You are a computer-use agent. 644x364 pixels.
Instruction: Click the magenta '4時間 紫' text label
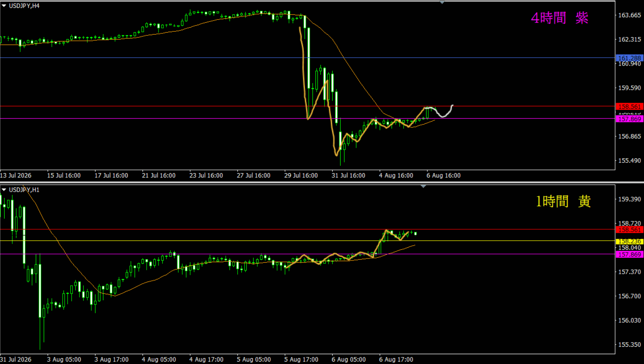560,18
